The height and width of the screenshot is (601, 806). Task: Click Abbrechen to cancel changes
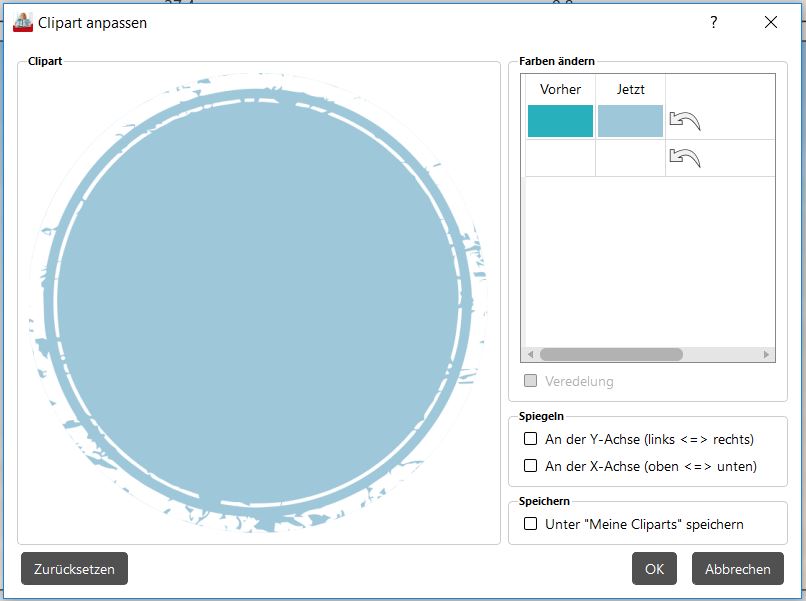[738, 569]
